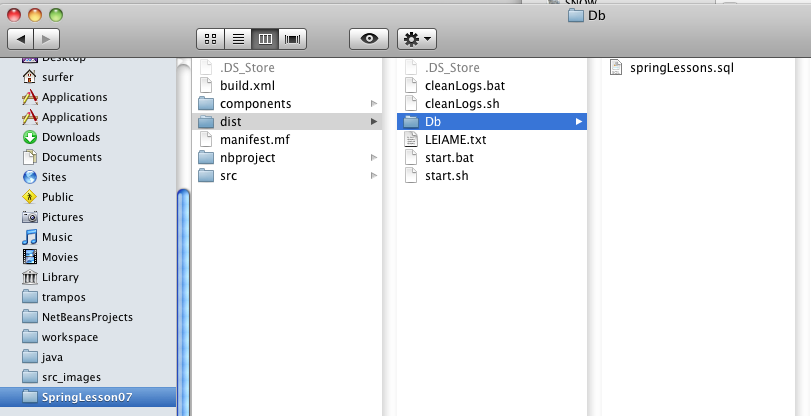The image size is (811, 416).
Task: Select cleanLogs.sh file
Action: pos(492,103)
